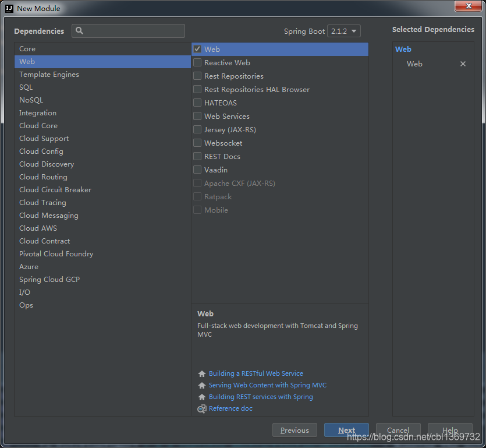This screenshot has width=486, height=448.
Task: Click home icon beside Serving Web Content guide
Action: click(x=202, y=386)
